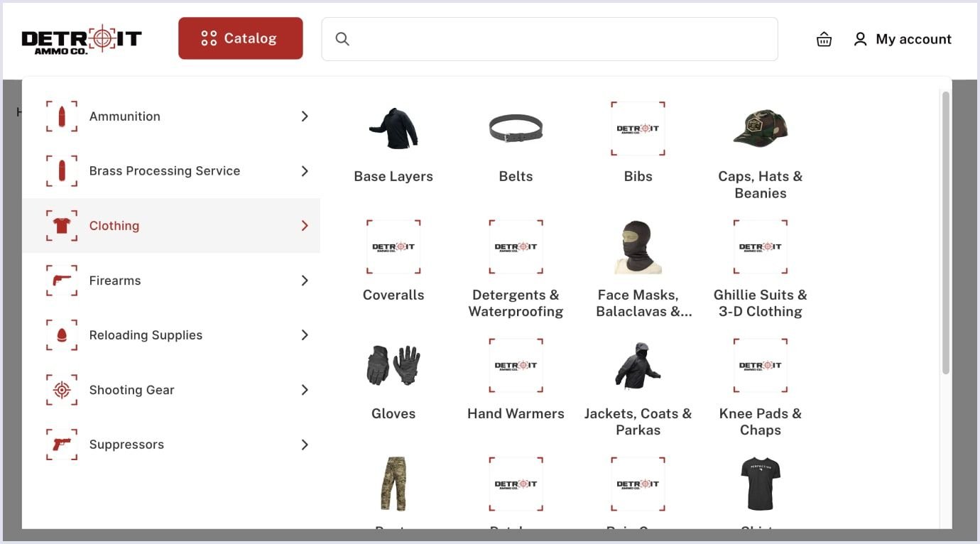Viewport: 980px width, 544px height.
Task: Expand the Clothing chevron
Action: point(305,226)
